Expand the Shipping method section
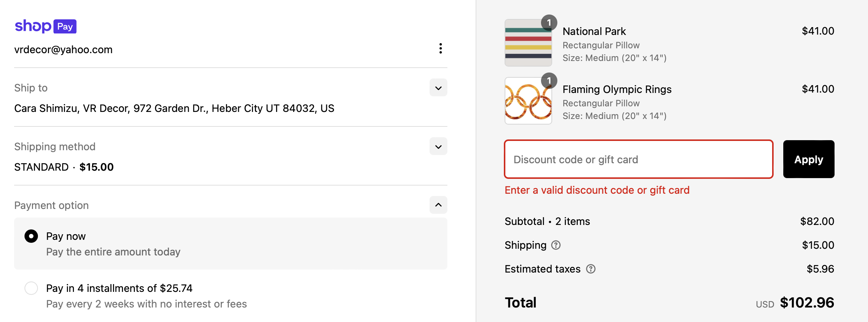The height and width of the screenshot is (322, 868). [438, 146]
